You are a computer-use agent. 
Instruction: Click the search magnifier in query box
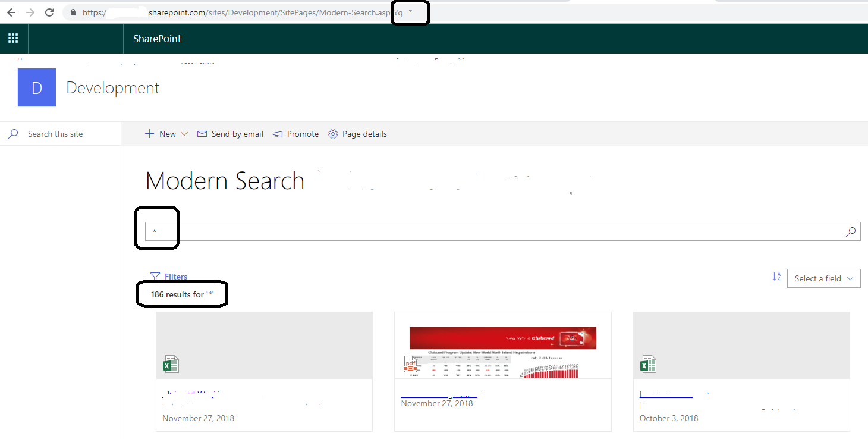(851, 231)
